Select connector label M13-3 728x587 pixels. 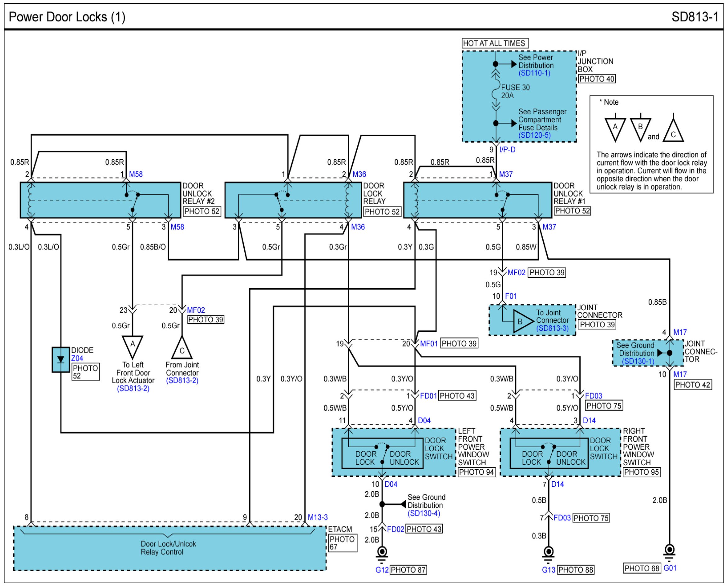pyautogui.click(x=318, y=517)
